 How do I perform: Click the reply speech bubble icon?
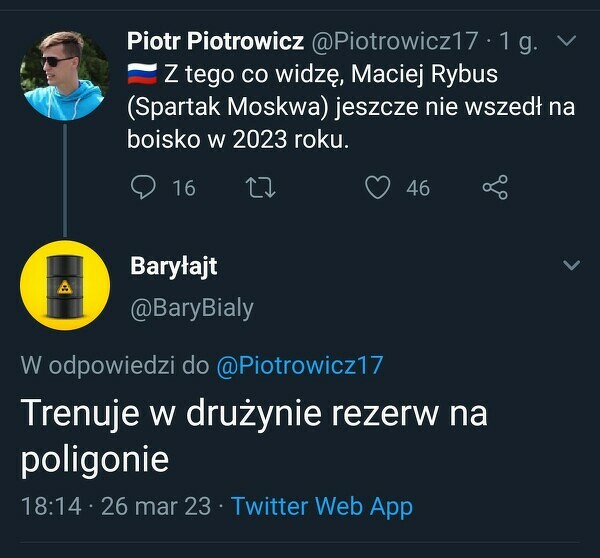coord(145,187)
